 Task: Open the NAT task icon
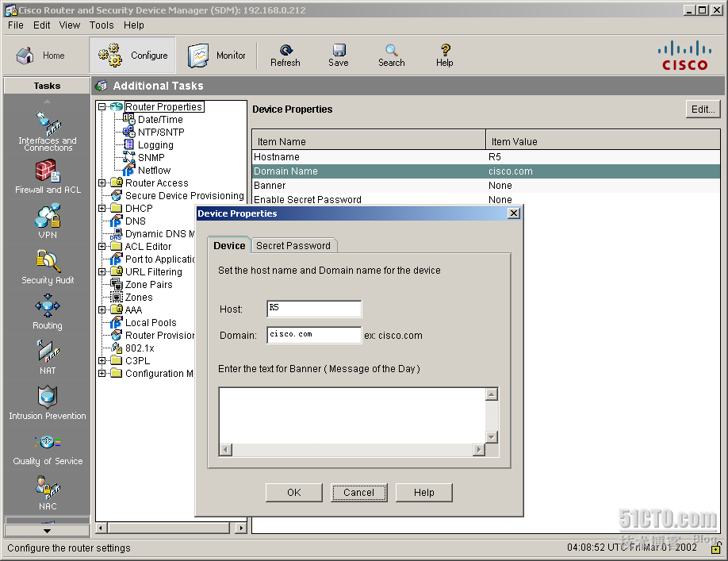click(x=48, y=358)
